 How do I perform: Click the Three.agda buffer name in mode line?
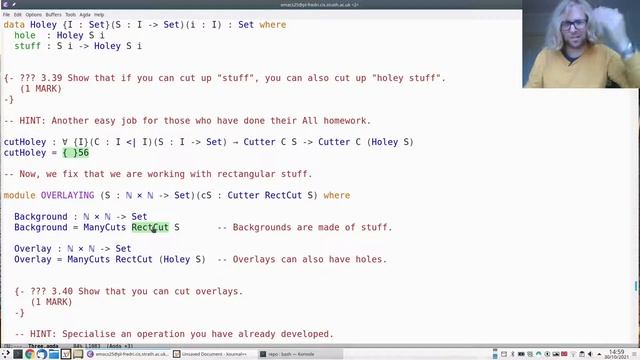[43, 346]
